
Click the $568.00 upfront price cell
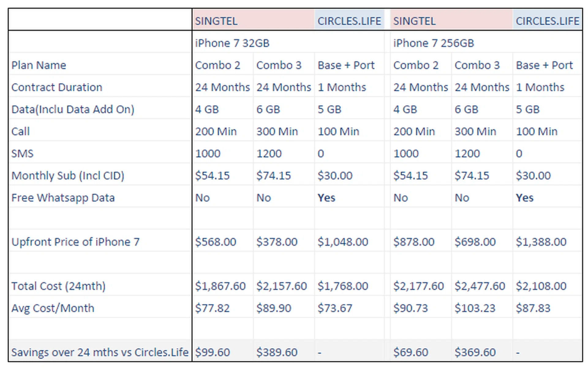(216, 242)
